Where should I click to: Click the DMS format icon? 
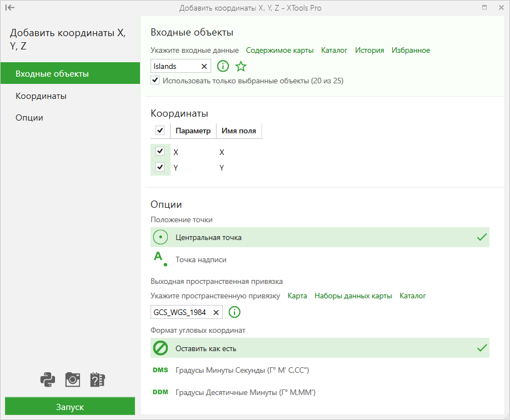[x=161, y=370]
